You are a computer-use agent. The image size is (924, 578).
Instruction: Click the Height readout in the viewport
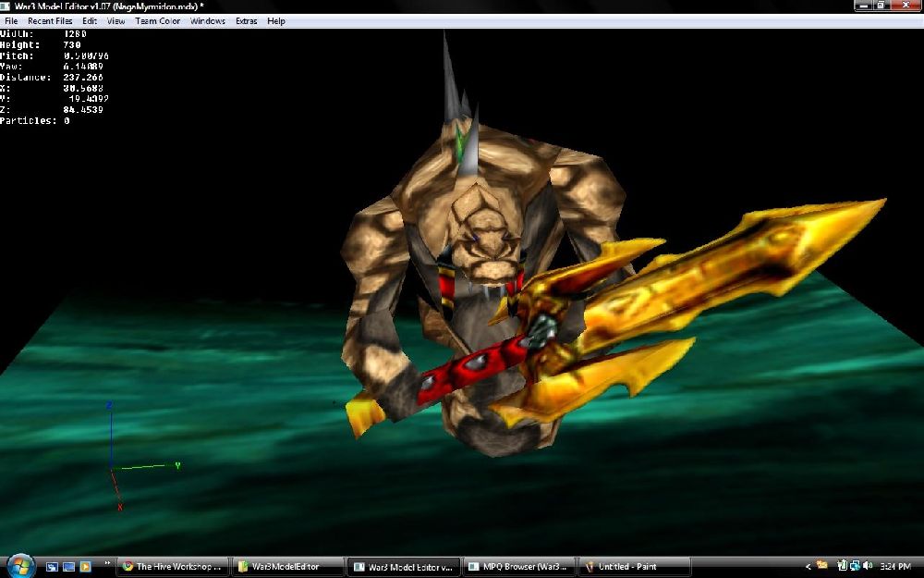click(x=41, y=44)
